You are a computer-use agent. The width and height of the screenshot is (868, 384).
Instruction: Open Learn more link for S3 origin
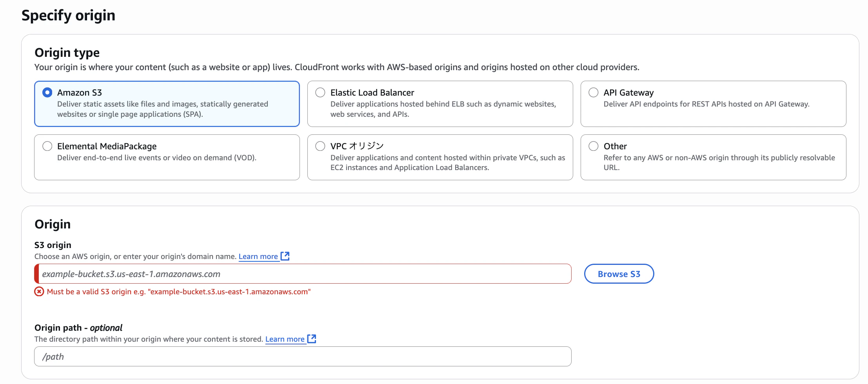(x=258, y=257)
